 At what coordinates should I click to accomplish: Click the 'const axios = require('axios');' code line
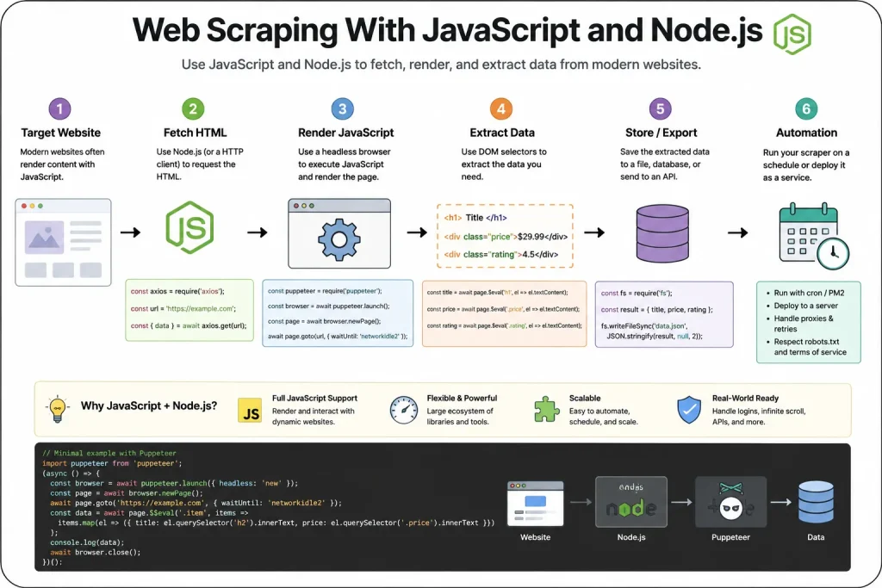coord(177,291)
